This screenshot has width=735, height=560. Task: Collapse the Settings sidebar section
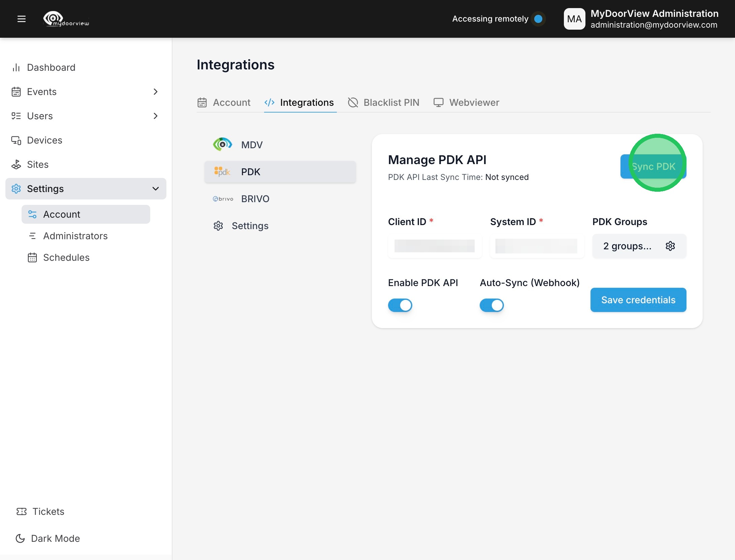click(x=155, y=189)
